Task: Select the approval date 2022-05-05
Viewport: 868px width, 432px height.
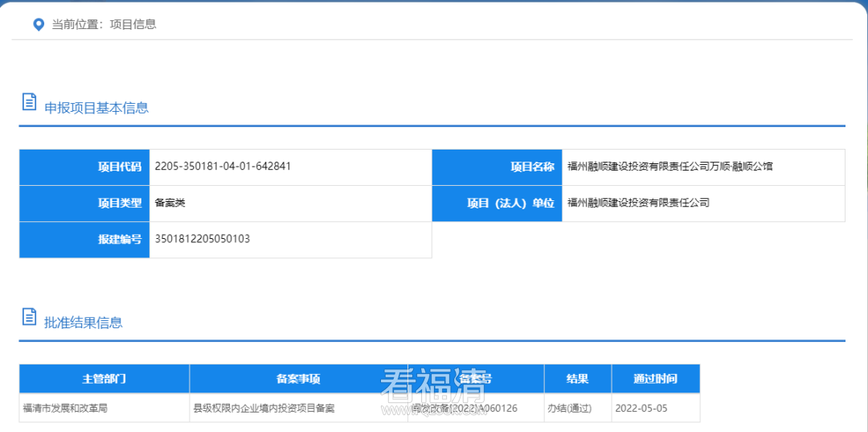Action: (x=641, y=408)
